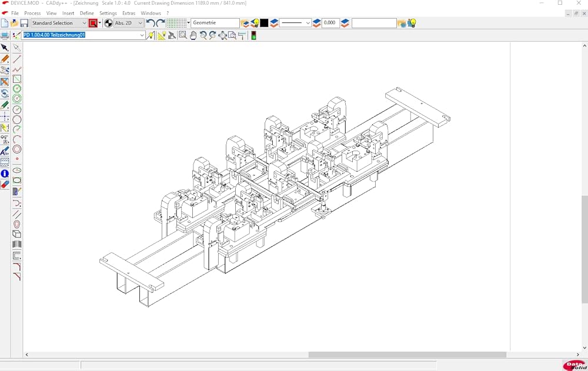Open the Extras menu
This screenshot has height=371, width=588.
pos(128,13)
